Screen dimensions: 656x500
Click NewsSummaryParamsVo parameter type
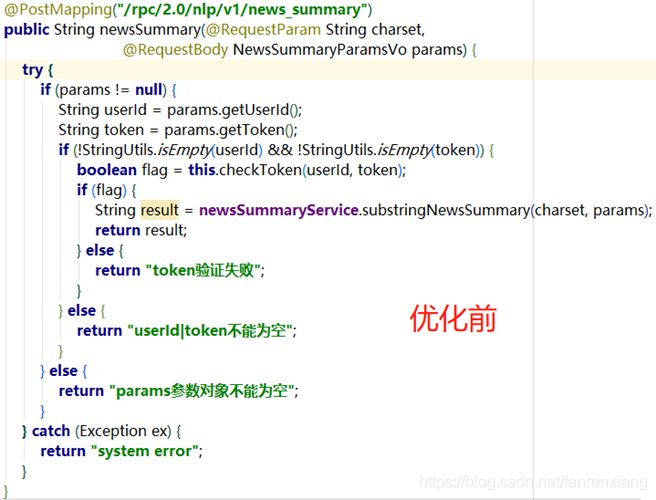tap(320, 50)
